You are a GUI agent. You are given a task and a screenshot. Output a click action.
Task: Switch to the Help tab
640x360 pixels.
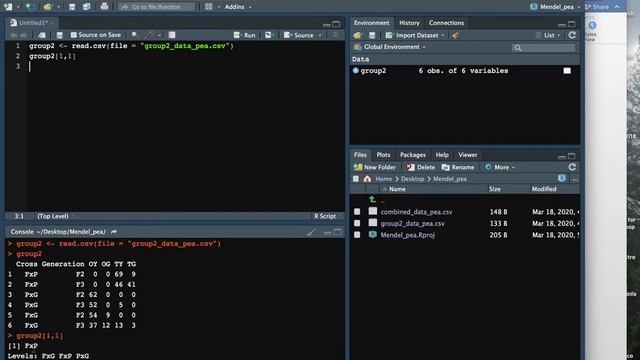(442, 155)
